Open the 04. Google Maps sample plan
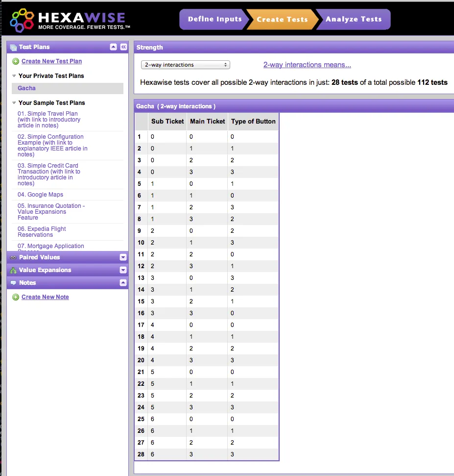This screenshot has width=454, height=476. point(40,195)
